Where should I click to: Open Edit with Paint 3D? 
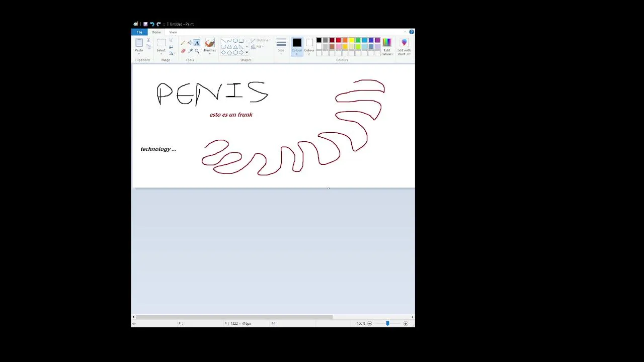[x=404, y=46]
